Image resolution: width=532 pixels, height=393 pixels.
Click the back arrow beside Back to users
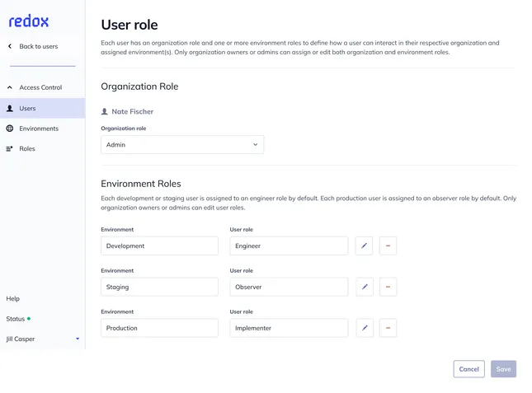(10, 46)
